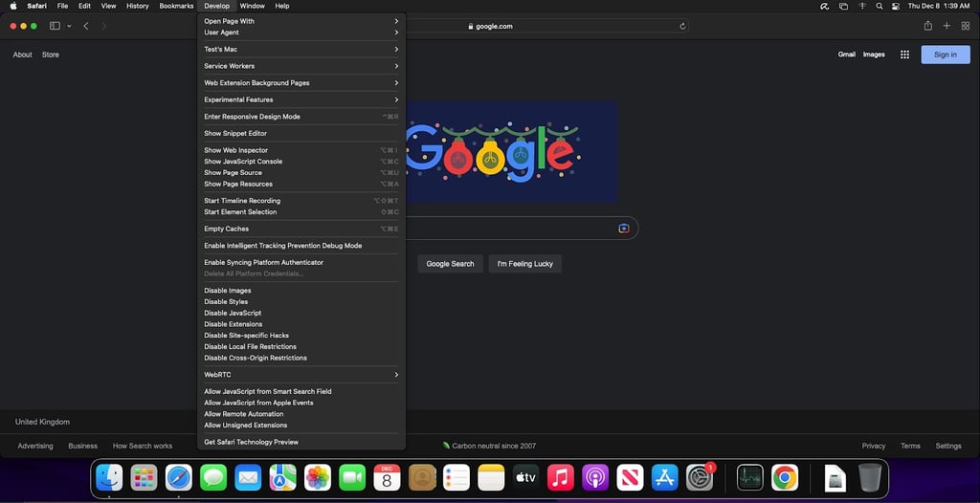Open Contacts app in dock
This screenshot has height=503, width=980.
(422, 478)
